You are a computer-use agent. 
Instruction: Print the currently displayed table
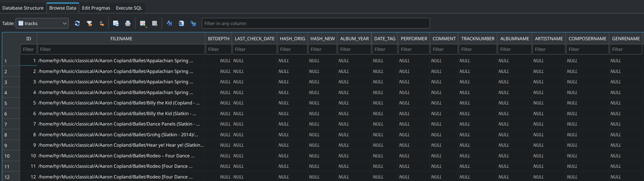[128, 23]
